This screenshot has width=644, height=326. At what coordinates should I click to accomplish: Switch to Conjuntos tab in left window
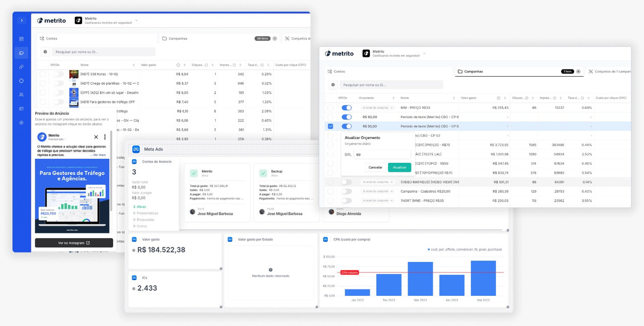point(297,38)
